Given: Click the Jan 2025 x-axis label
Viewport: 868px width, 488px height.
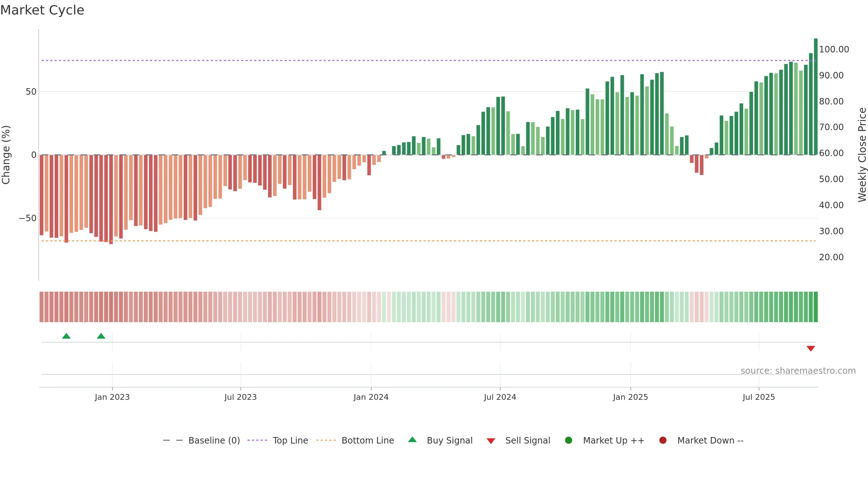Looking at the screenshot, I should pos(630,397).
